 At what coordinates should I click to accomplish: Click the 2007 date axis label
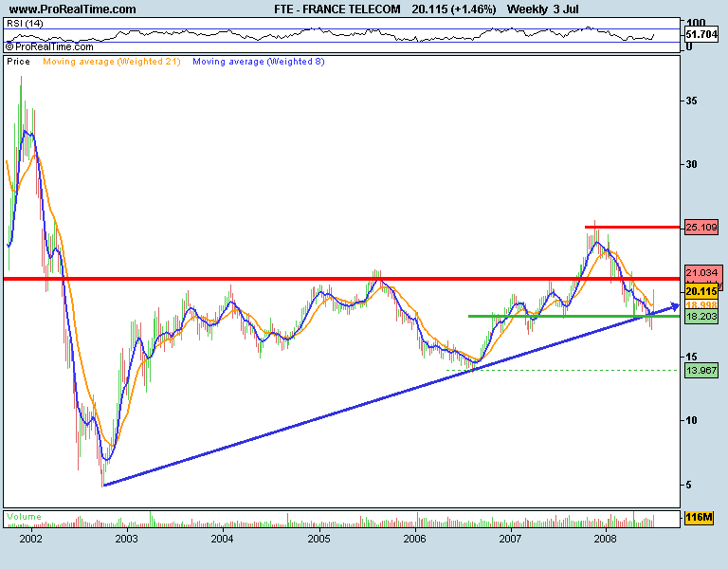point(510,539)
